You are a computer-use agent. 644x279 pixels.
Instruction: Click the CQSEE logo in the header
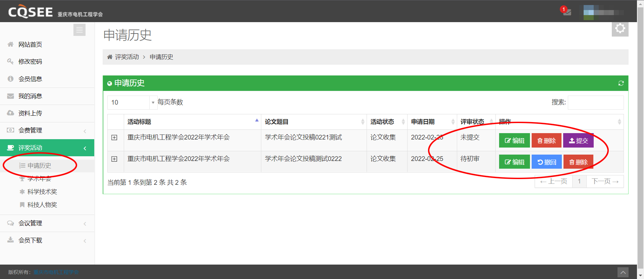[x=31, y=12]
